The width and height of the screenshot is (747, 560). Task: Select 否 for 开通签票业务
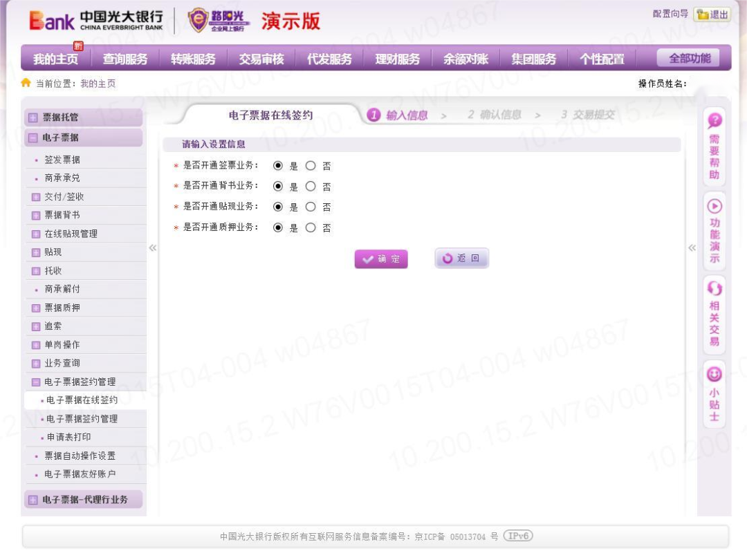(311, 166)
